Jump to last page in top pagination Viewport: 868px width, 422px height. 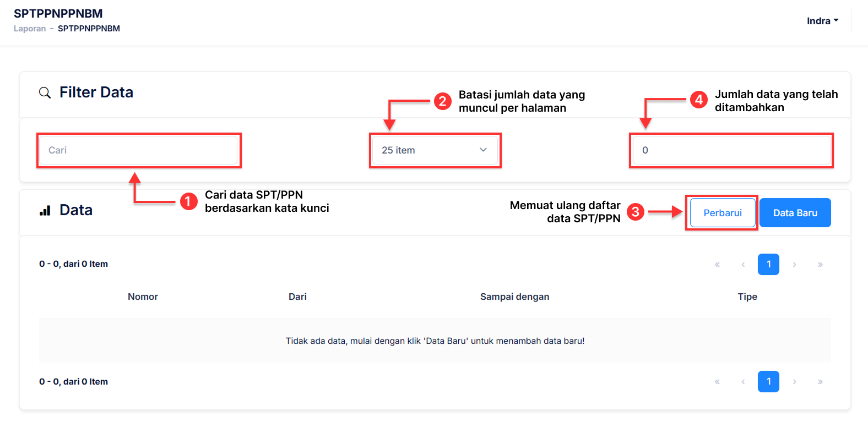820,265
